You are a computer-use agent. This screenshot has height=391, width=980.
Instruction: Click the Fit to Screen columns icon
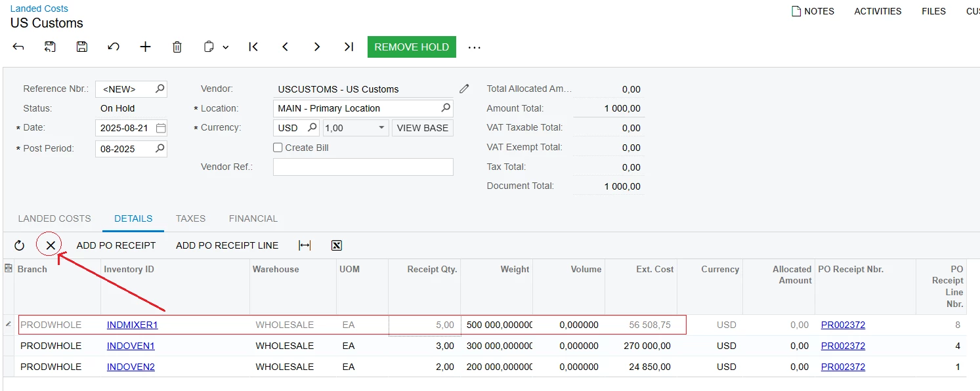coord(305,245)
